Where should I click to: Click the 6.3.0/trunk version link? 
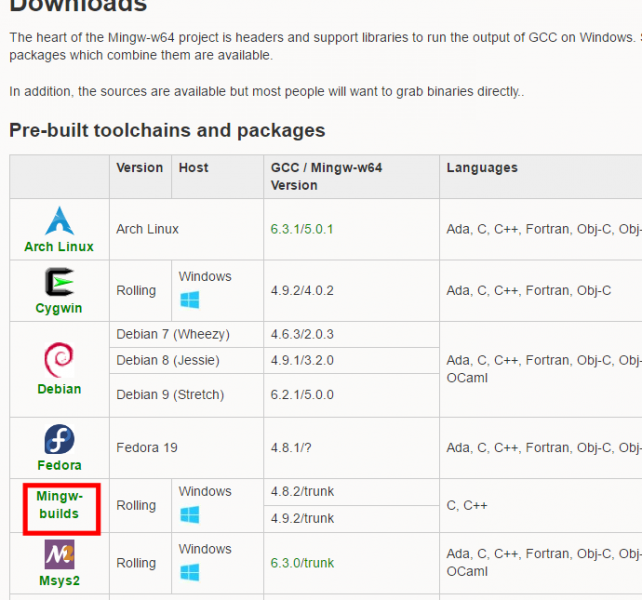point(301,563)
